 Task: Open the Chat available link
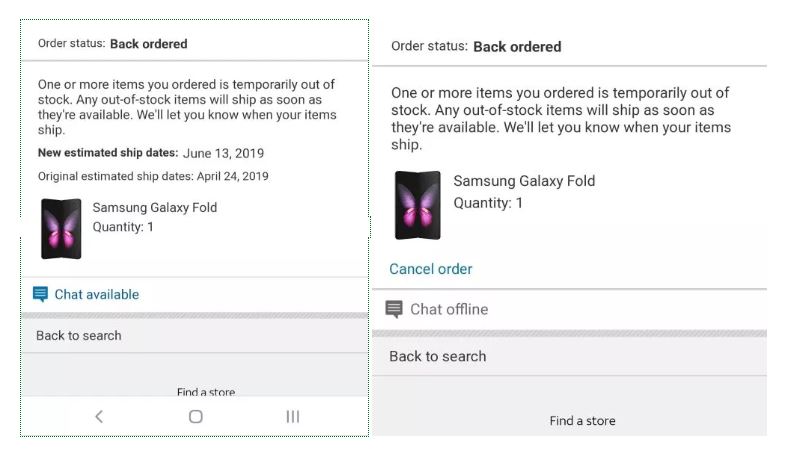coord(96,294)
